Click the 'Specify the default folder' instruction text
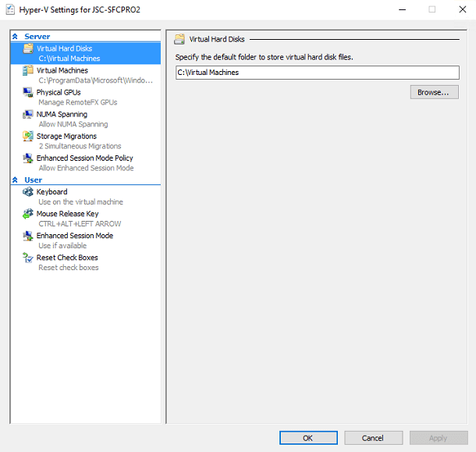Image resolution: width=476 pixels, height=452 pixels. tap(264, 57)
